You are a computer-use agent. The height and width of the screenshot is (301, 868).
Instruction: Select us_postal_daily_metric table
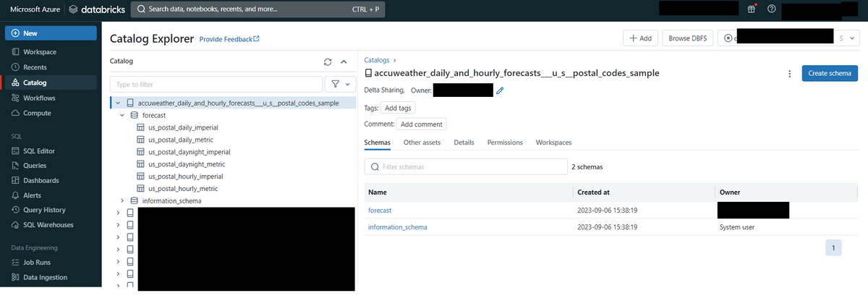(x=180, y=140)
